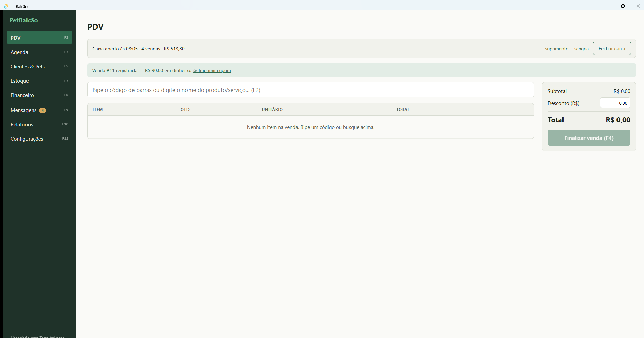Viewport: 644px width, 338px height.
Task: Open Clientes & Pets section
Action: click(x=40, y=66)
